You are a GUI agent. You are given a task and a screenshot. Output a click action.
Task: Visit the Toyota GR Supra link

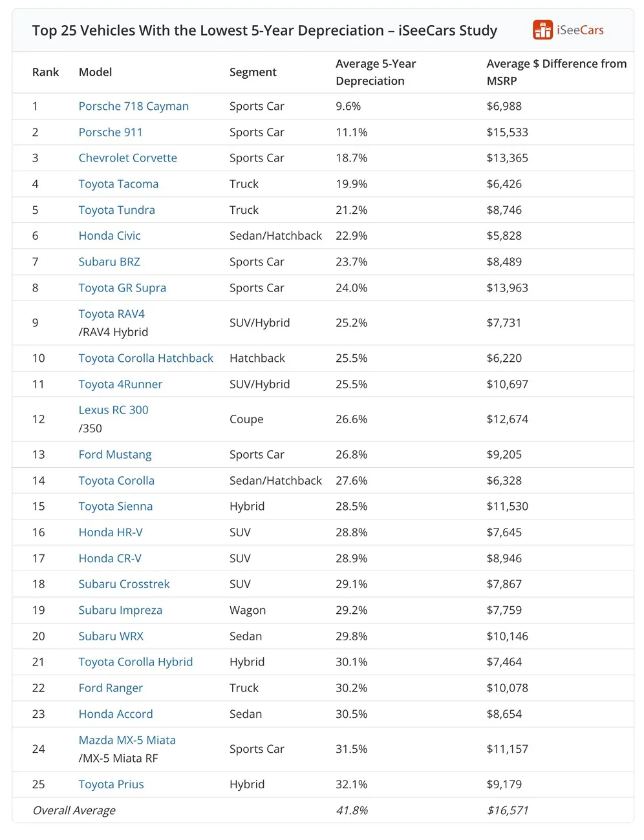pos(122,288)
